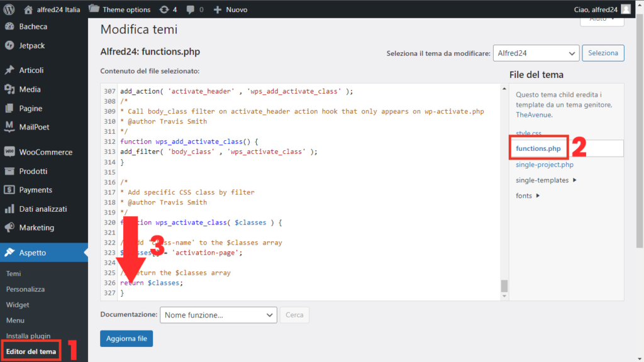The image size is (644, 362).
Task: Select the Aspetto menu item
Action: [44, 253]
